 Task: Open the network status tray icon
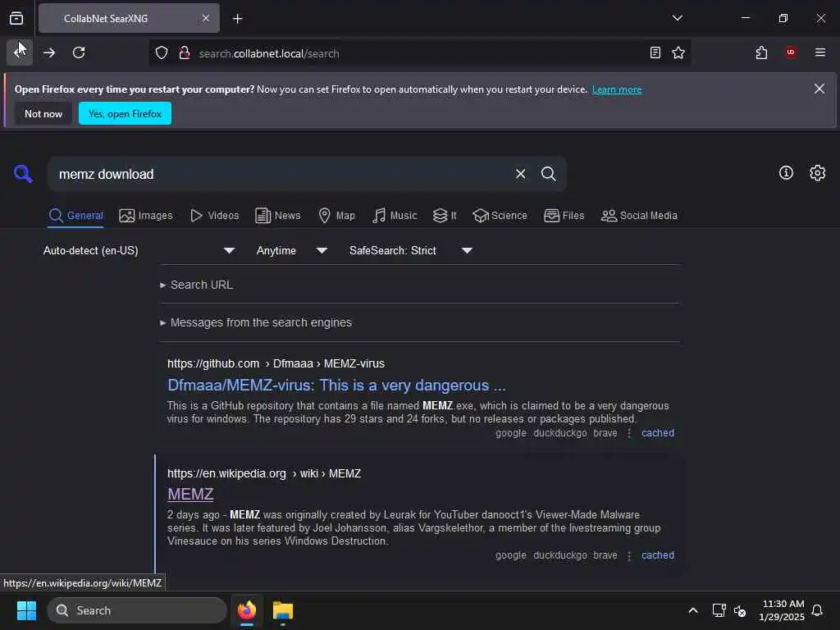coord(719,610)
